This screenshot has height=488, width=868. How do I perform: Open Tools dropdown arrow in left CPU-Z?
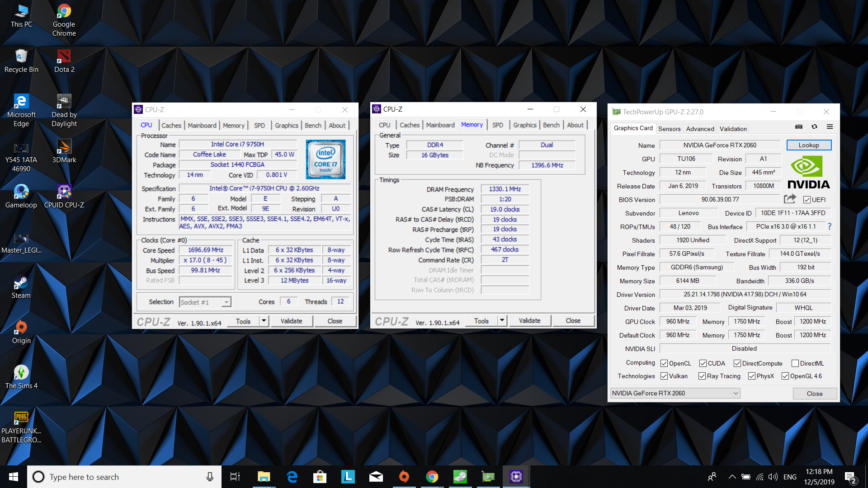click(x=264, y=321)
